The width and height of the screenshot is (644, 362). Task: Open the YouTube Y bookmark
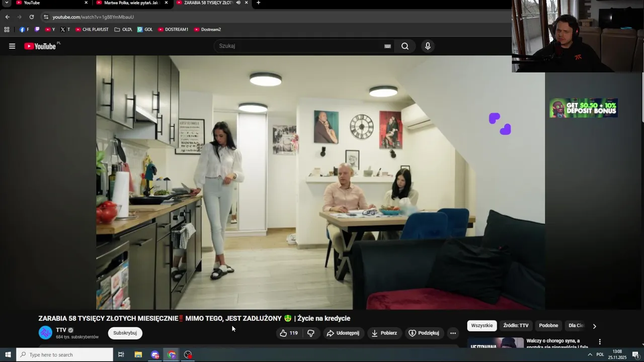50,30
